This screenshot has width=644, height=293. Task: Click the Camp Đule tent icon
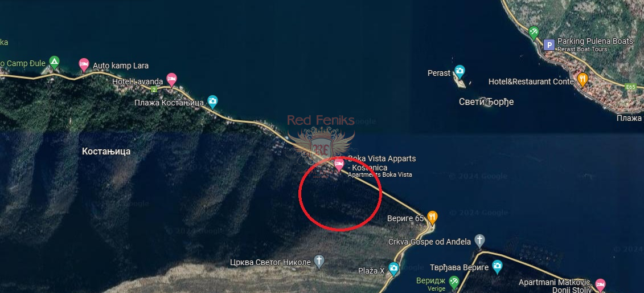54,63
